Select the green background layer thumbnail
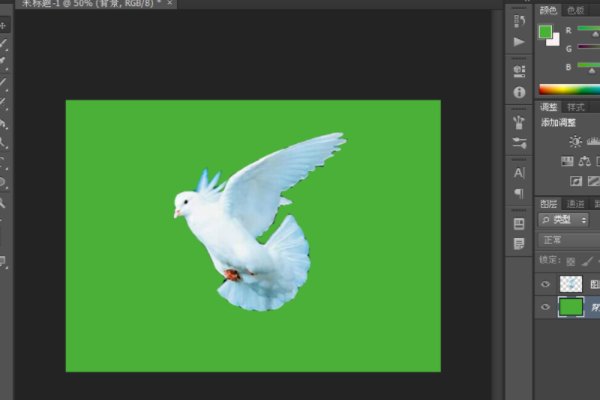600x400 pixels. [x=571, y=308]
